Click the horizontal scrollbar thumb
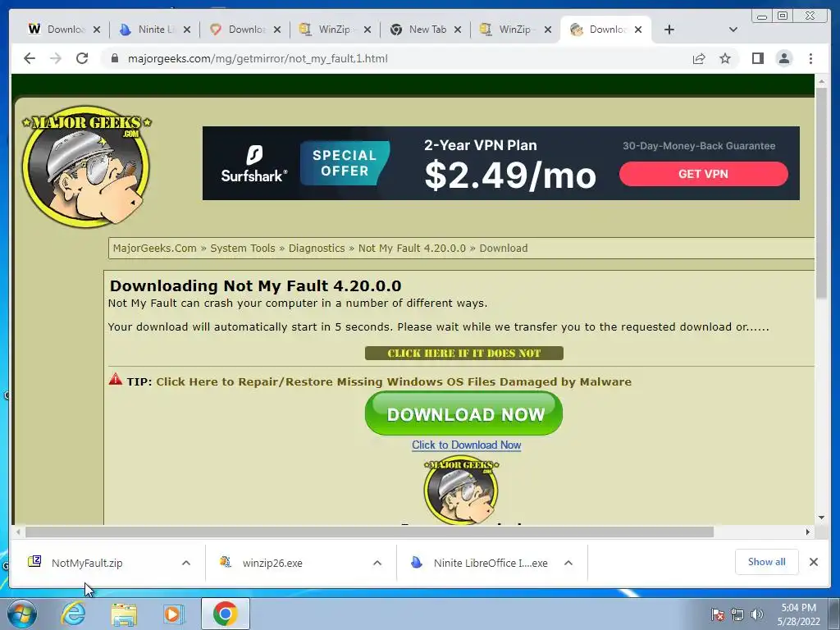The height and width of the screenshot is (630, 840). (x=370, y=532)
